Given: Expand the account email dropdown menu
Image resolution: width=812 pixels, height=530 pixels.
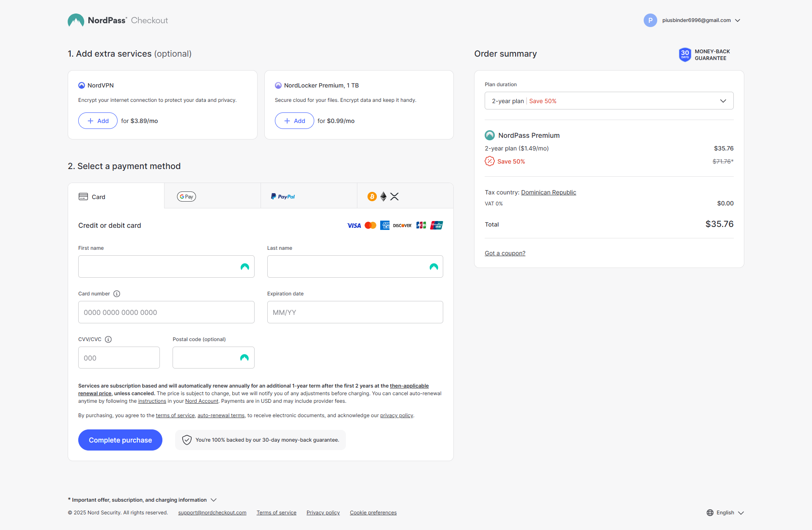Looking at the screenshot, I should [x=738, y=20].
